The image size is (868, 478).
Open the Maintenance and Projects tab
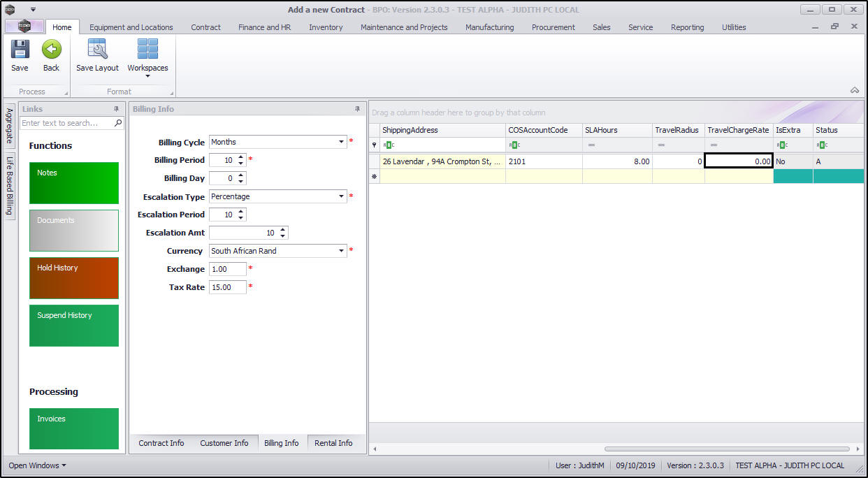(x=404, y=27)
